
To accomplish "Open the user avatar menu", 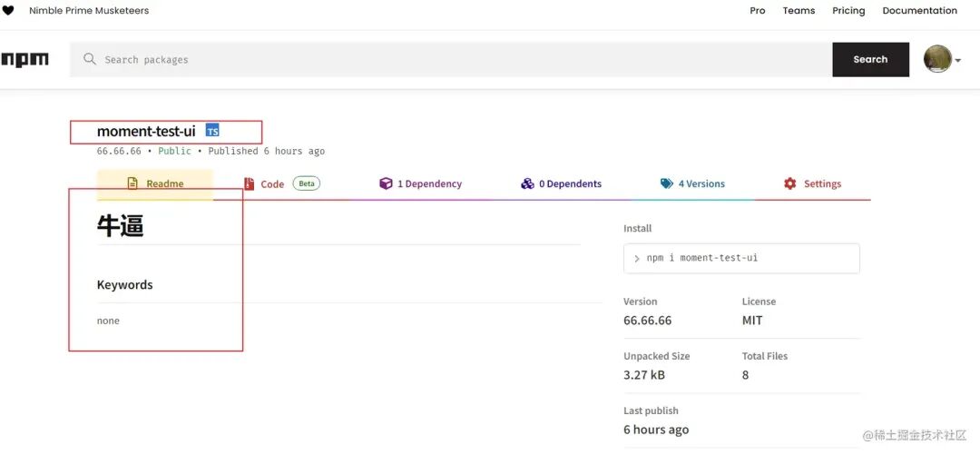I will (x=937, y=59).
